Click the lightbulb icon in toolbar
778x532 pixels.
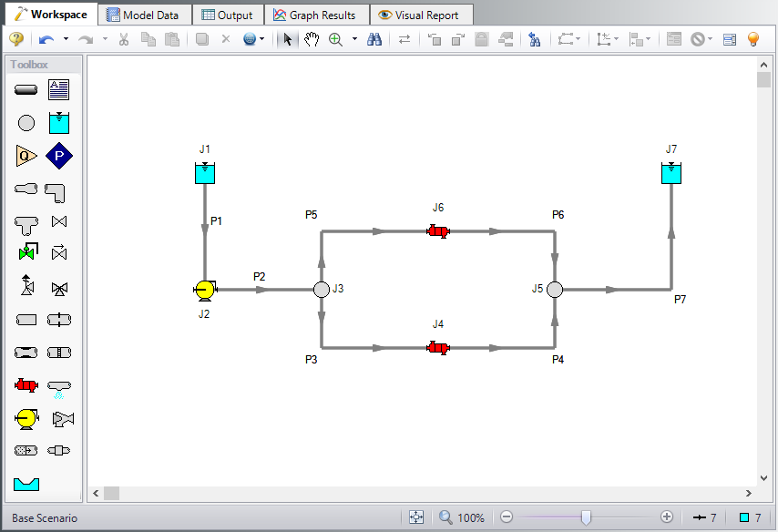pos(753,39)
